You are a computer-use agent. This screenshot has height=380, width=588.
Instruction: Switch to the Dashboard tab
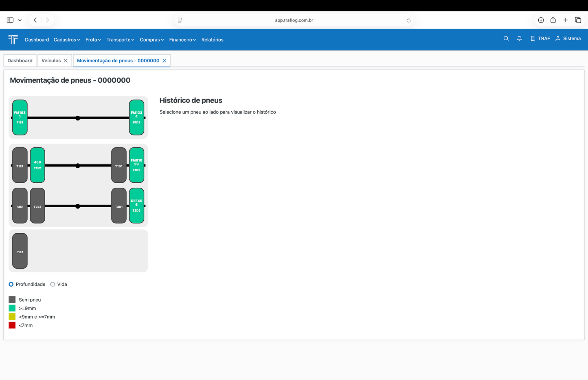(x=20, y=61)
